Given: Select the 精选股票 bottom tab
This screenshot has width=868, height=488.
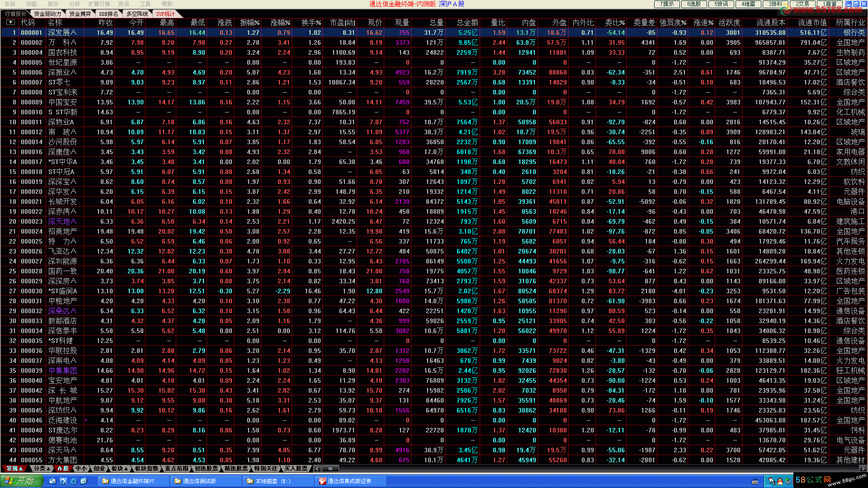Looking at the screenshot, I should tap(236, 469).
